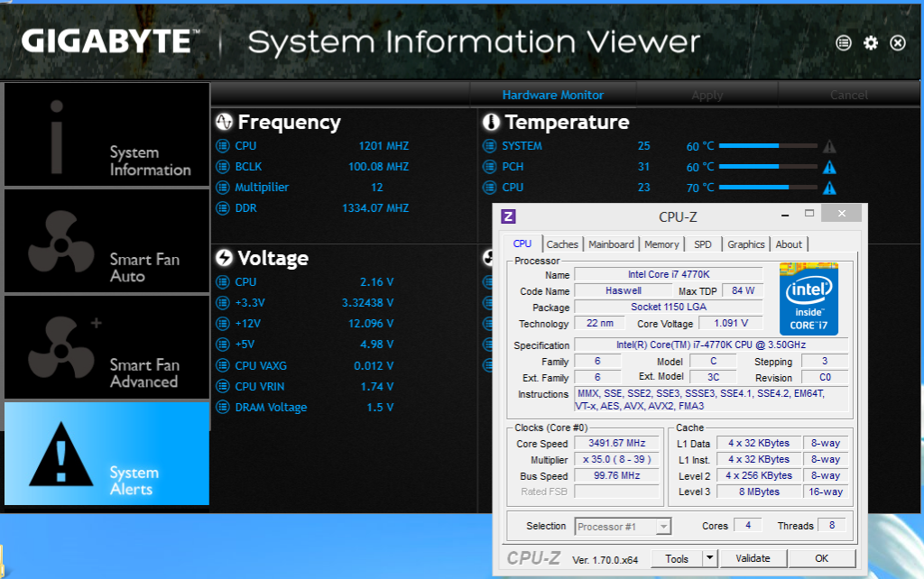Click the Frequency section gauge icon
The image size is (924, 579).
(x=224, y=122)
